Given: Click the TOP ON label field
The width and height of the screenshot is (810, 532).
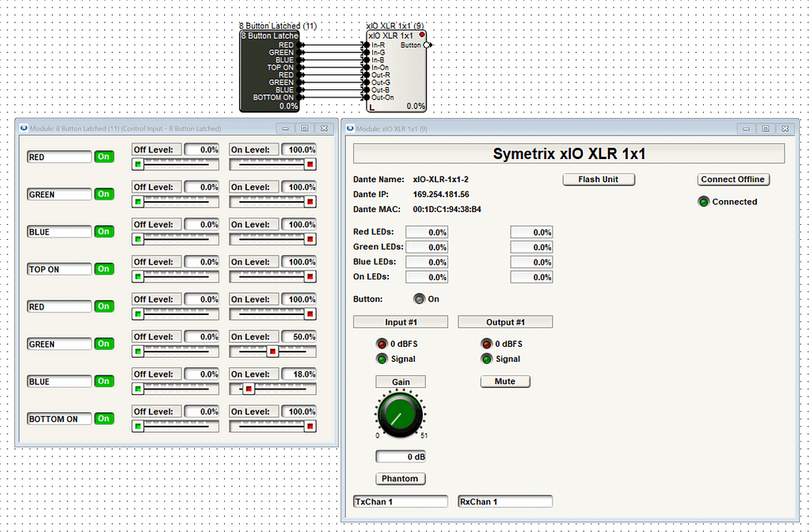Looking at the screenshot, I should [59, 269].
